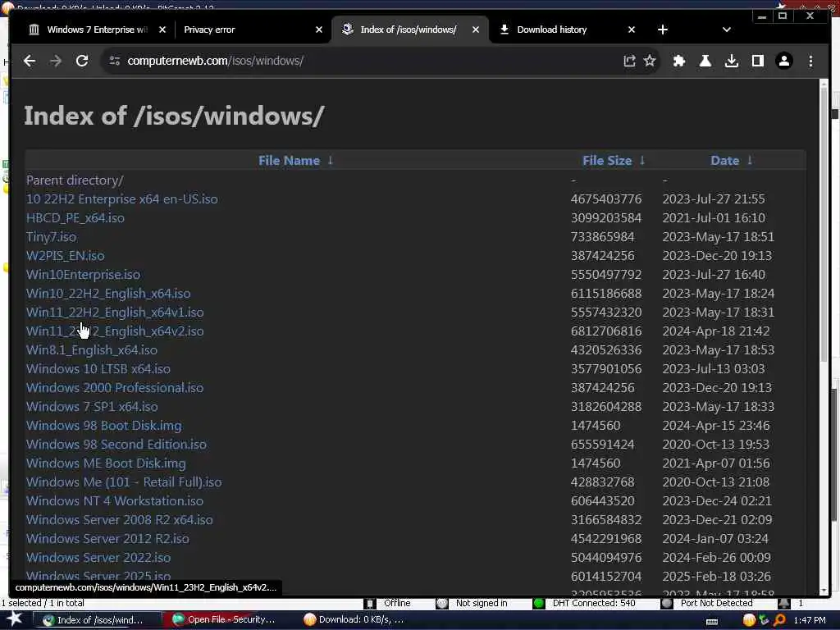The height and width of the screenshot is (630, 840).
Task: Open Parent directory link
Action: 75,180
